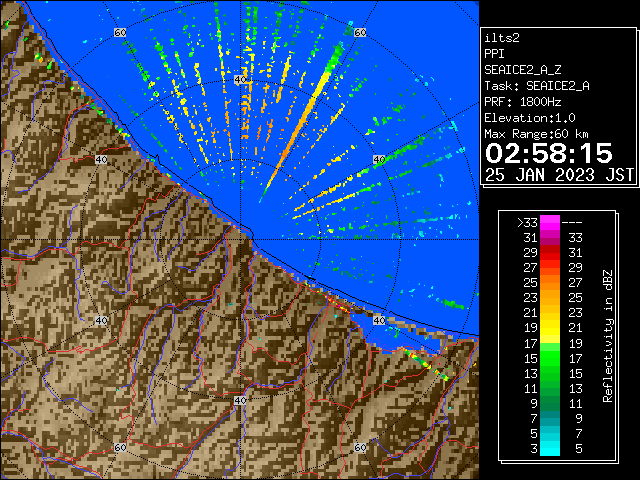Image resolution: width=640 pixels, height=480 pixels.
Task: Click the "40" range label due north of radar
Action: (240, 80)
